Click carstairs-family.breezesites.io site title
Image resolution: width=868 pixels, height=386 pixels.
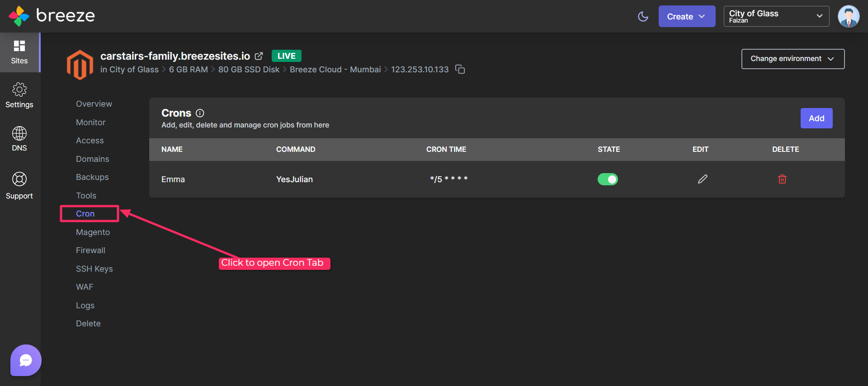(175, 56)
